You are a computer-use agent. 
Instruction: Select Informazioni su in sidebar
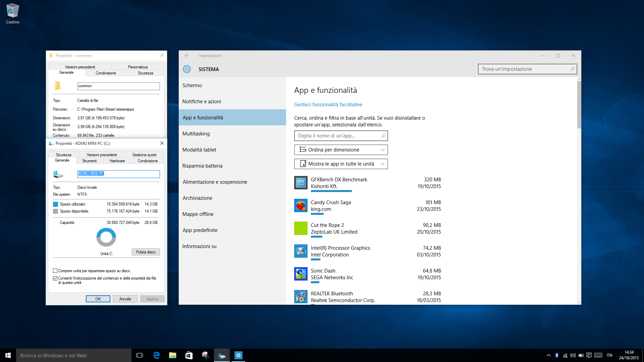tap(232, 246)
